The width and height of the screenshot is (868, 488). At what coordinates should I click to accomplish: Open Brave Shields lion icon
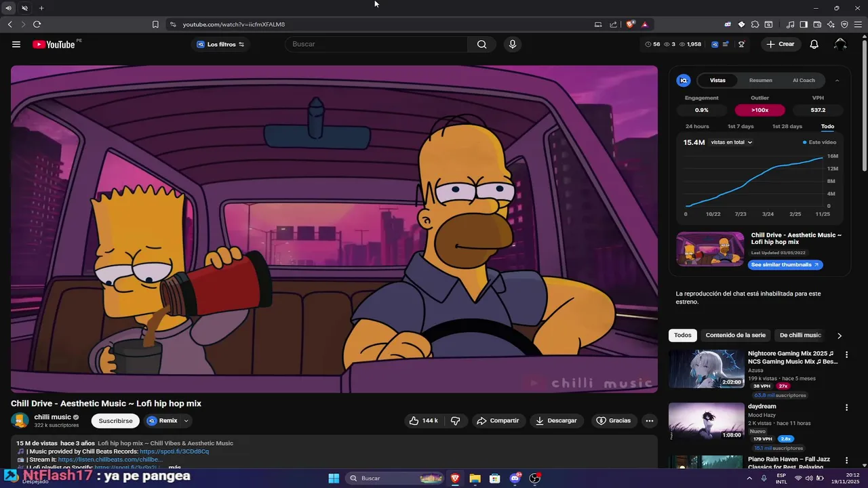point(630,24)
